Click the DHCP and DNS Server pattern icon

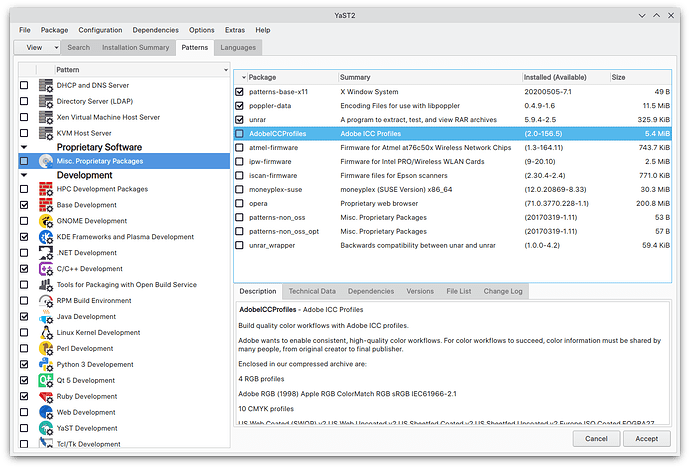tap(46, 85)
